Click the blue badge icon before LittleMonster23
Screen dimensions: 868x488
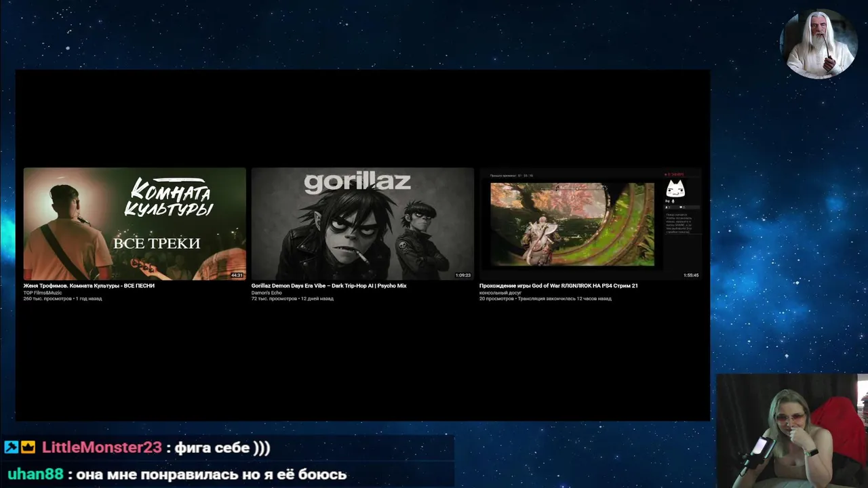click(11, 447)
